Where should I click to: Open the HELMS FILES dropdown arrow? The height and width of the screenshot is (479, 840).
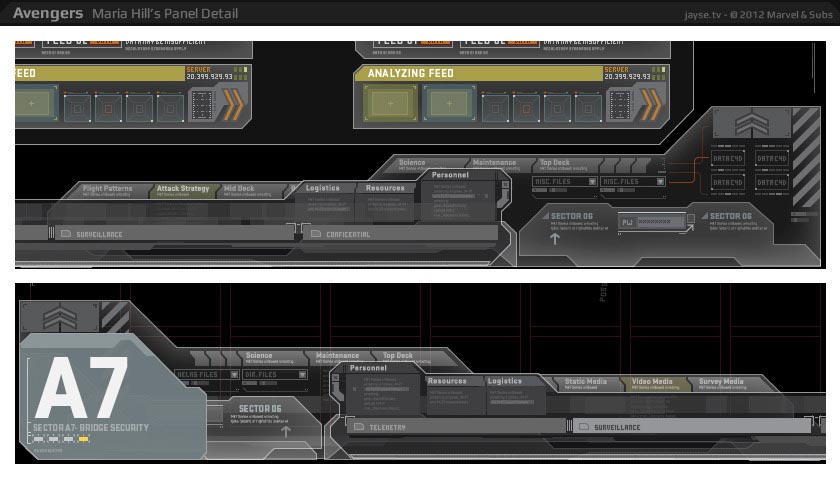point(234,375)
